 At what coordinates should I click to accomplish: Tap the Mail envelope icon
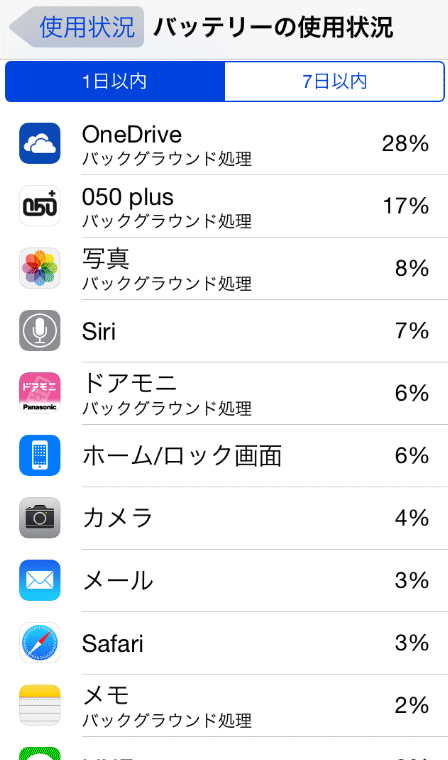pos(40,580)
